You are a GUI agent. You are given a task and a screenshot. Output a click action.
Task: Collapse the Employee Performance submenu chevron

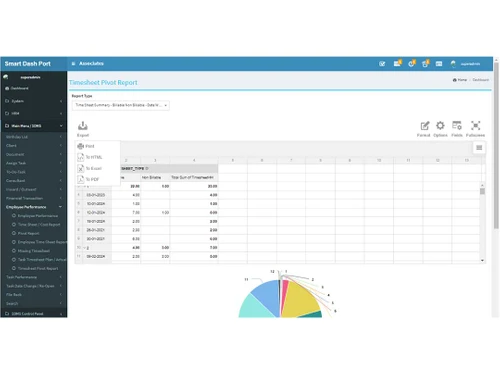tap(60, 207)
